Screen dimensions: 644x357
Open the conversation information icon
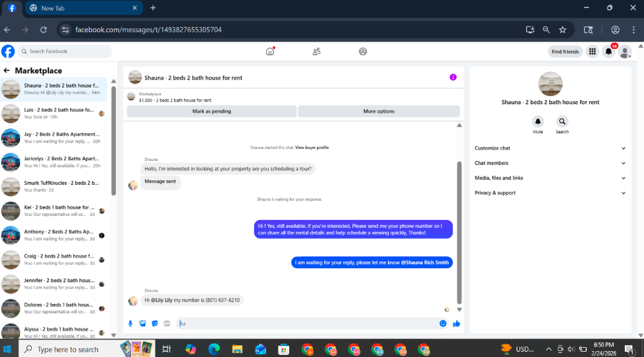[x=453, y=77]
